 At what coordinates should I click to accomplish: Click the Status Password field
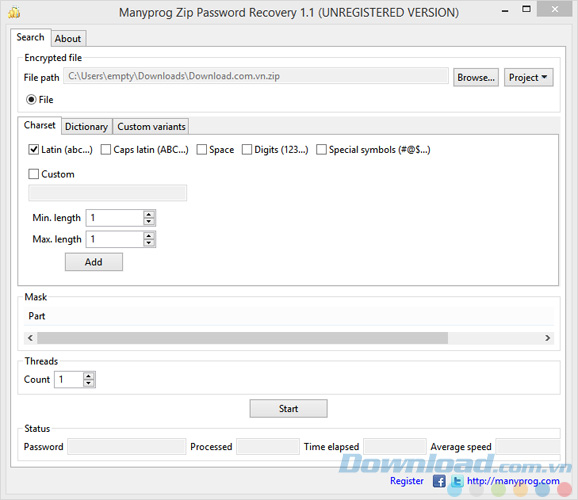click(127, 447)
